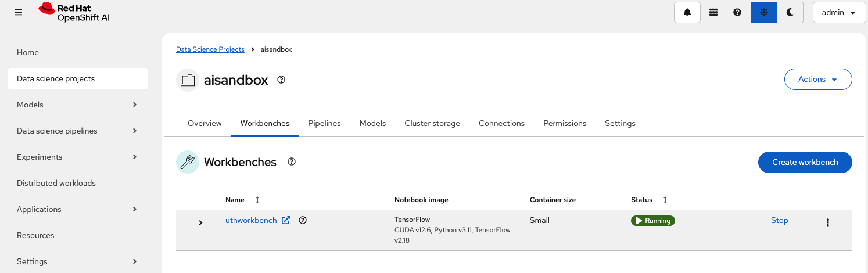The image size is (868, 273).
Task: Switch to light theme
Action: (x=763, y=12)
